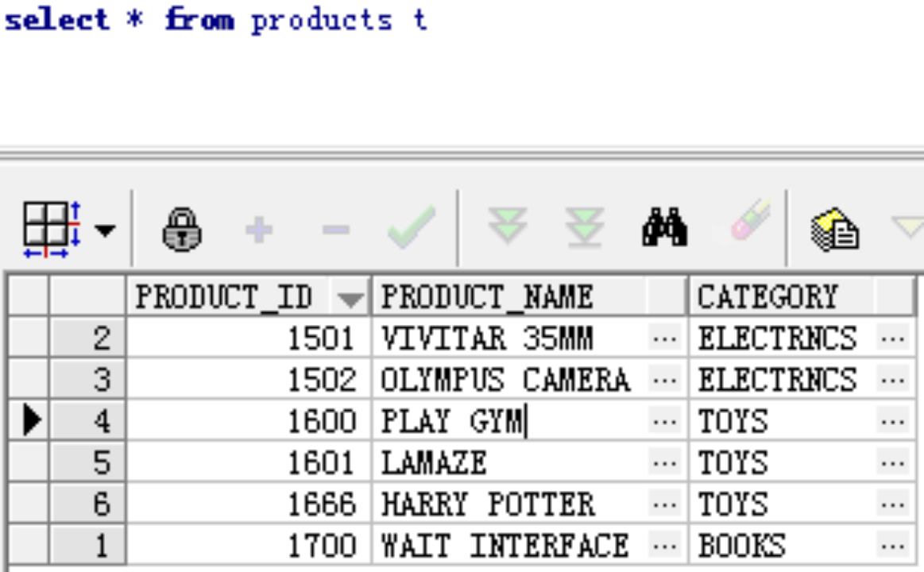Select row 5 via its row header
Screen dimensions: 924x572
coord(88,462)
